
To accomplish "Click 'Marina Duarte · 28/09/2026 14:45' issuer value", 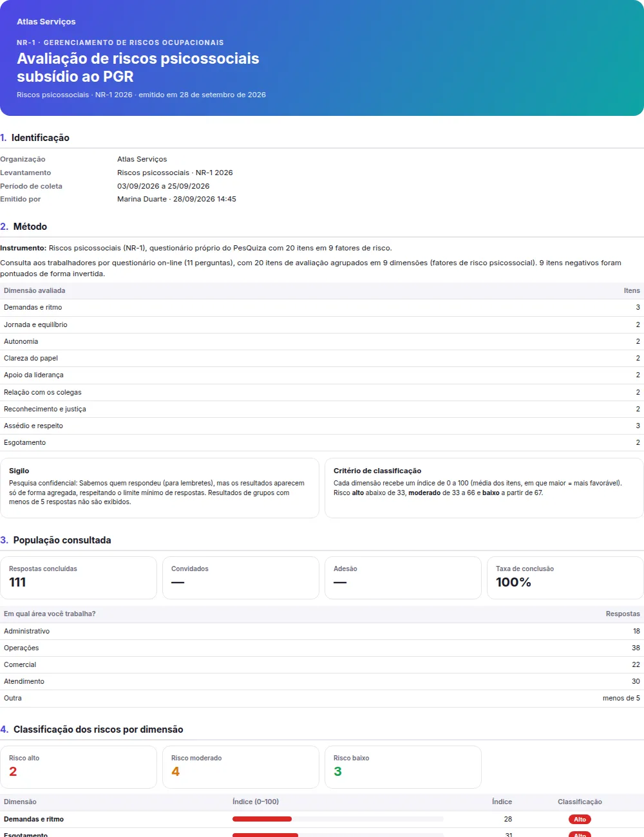I will [176, 199].
